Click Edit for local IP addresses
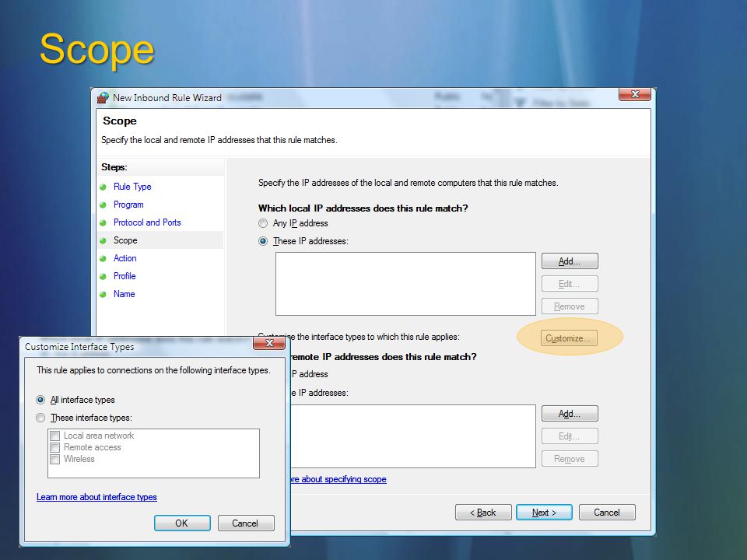This screenshot has width=747, height=560. coord(570,284)
